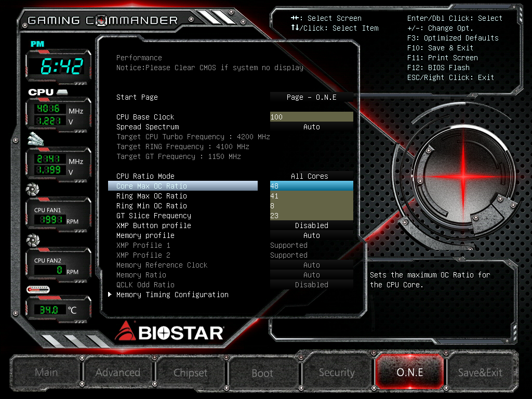
Task: Click Target CPU Turbo Frequency text
Action: click(x=193, y=137)
